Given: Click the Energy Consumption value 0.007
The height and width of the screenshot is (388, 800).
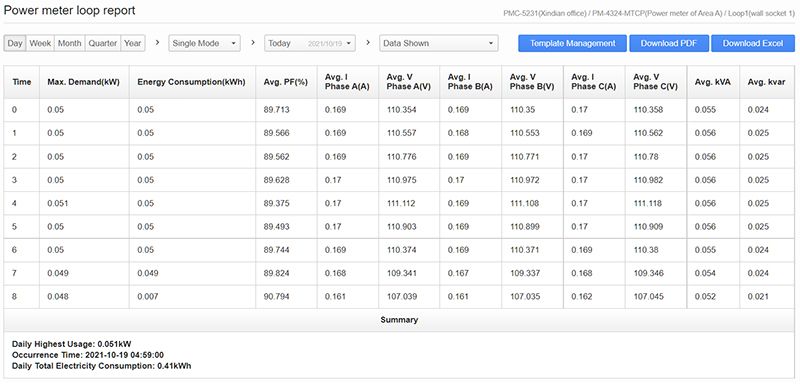Looking at the screenshot, I should pyautogui.click(x=148, y=297).
